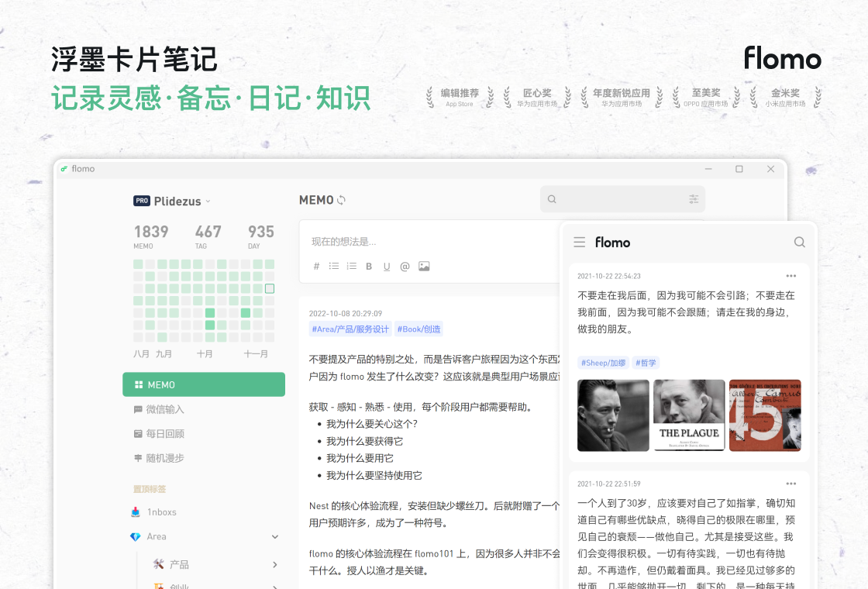Click The Plague book cover thumbnail
Image resolution: width=868 pixels, height=589 pixels.
(x=689, y=415)
